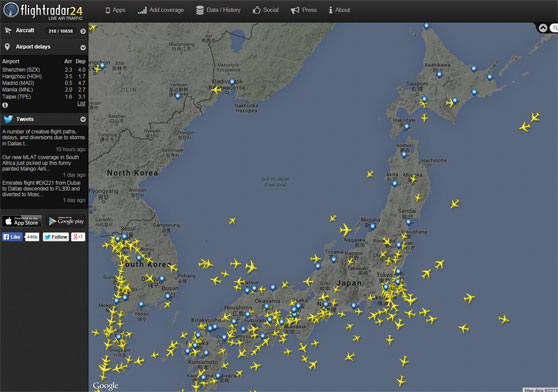This screenshot has width=558, height=392.
Task: Open the airport delays List link
Action: 81,104
